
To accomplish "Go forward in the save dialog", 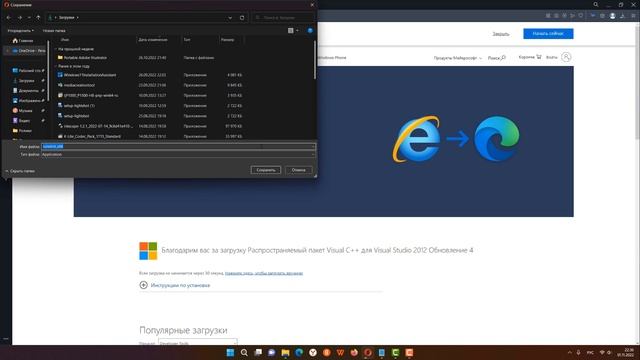I will click(x=20, y=18).
